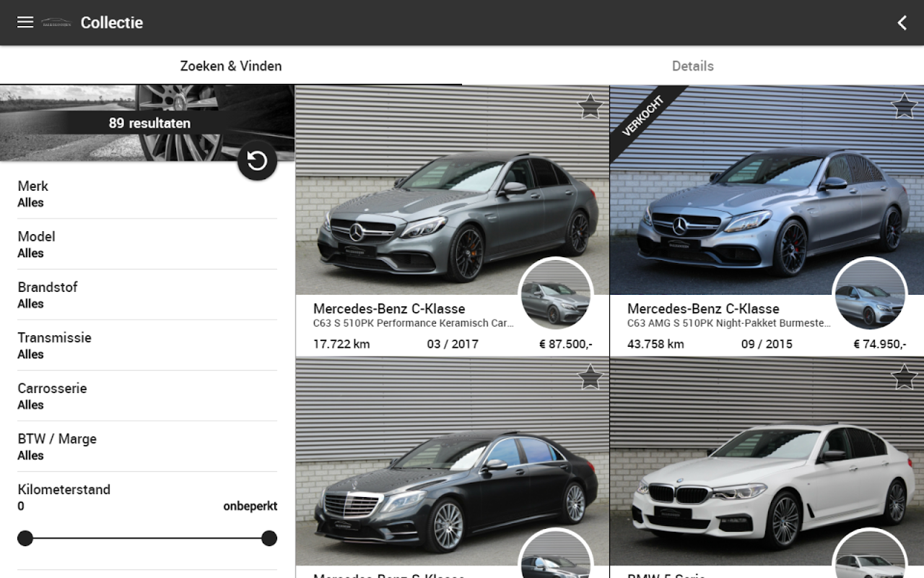This screenshot has height=578, width=924.
Task: Open the white BMW 5 Serie photo
Action: 767,461
